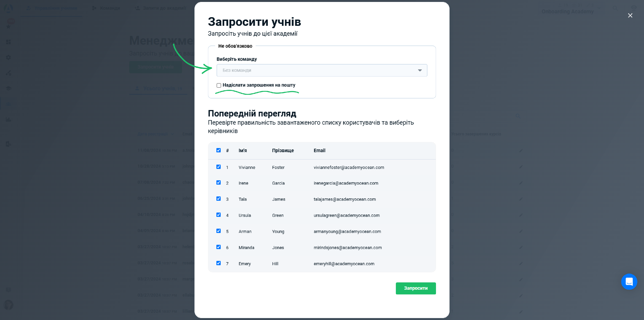This screenshot has height=320, width=644.
Task: Uncheck the row for Ursula Green
Action: click(219, 215)
